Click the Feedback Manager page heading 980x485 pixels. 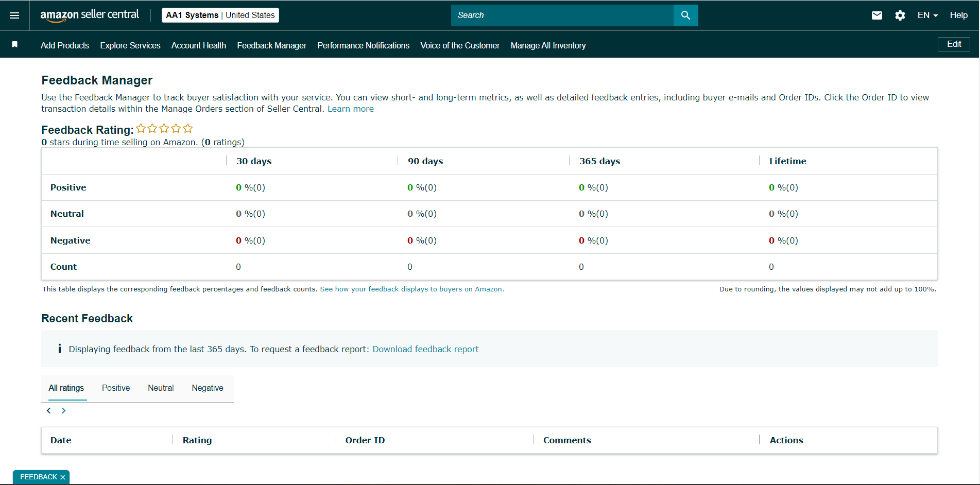tap(97, 80)
